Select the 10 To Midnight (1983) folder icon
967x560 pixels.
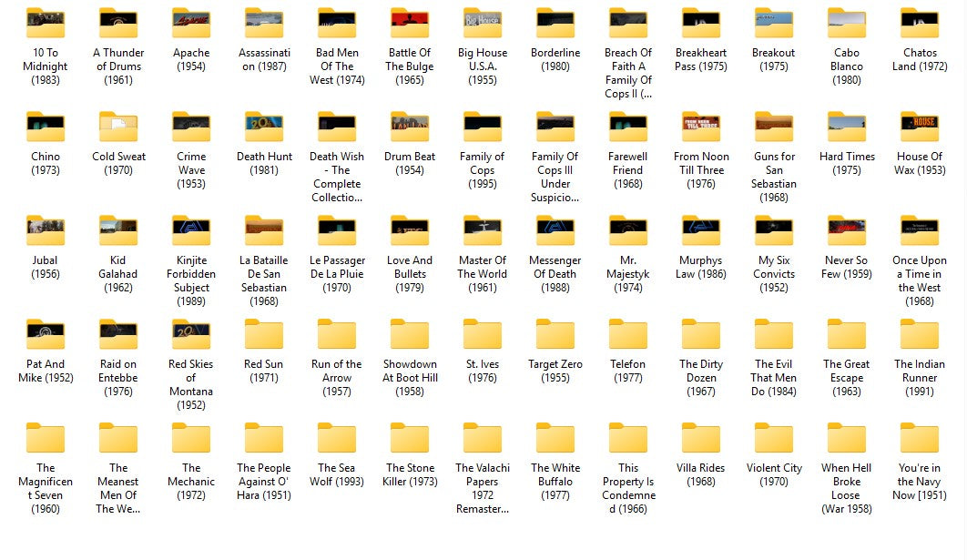[45, 24]
